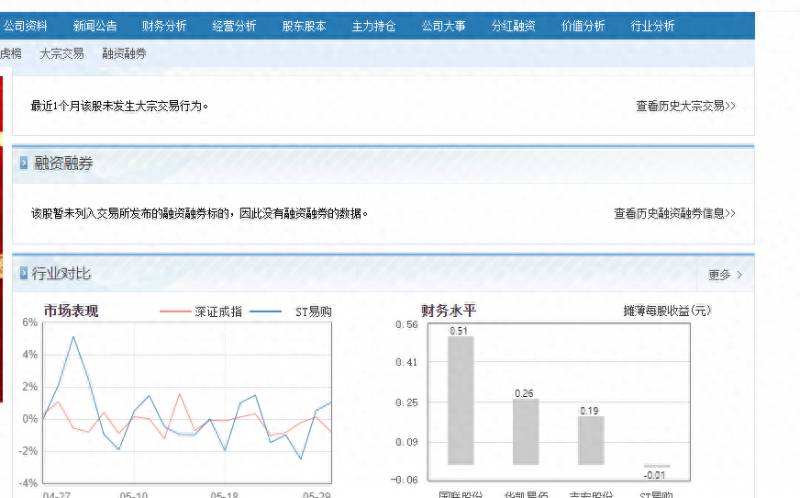Select the 经营分析 tab
800x498 pixels.
[234, 26]
